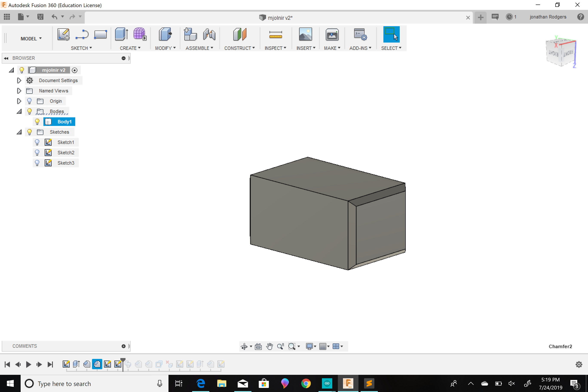Toggle visibility bulb of Origin folder
Image resolution: width=588 pixels, height=392 pixels.
point(29,101)
